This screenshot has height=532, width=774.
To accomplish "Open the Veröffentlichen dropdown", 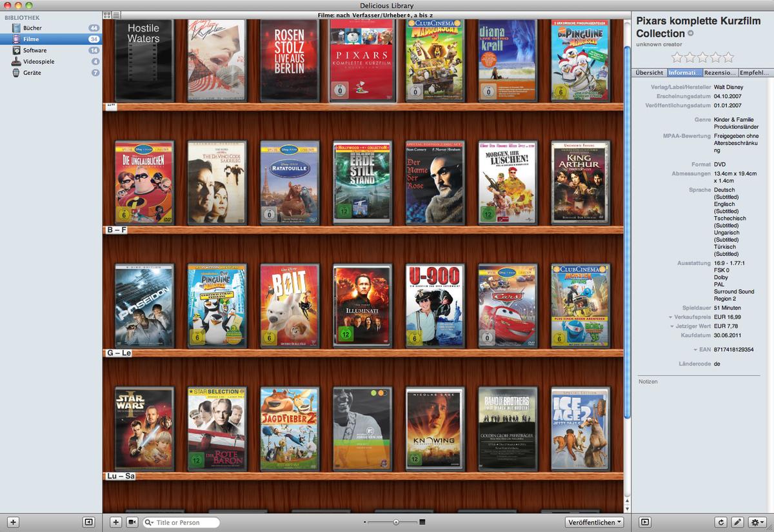I will [595, 522].
